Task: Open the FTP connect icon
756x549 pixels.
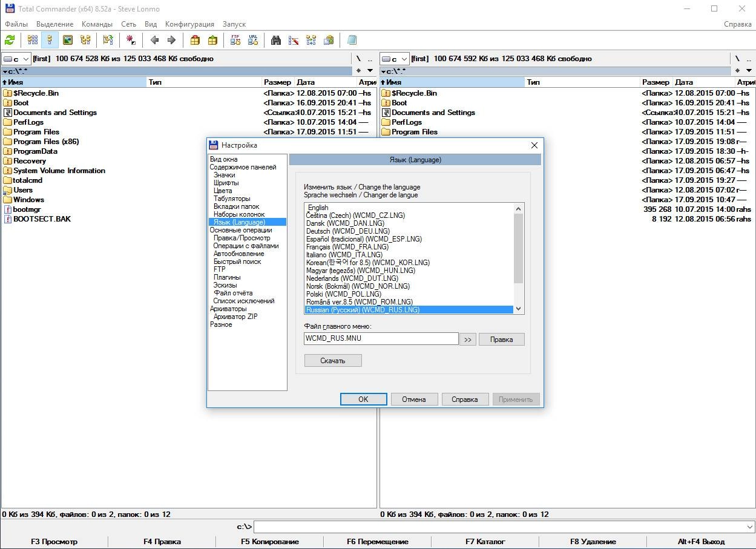Action: (235, 40)
